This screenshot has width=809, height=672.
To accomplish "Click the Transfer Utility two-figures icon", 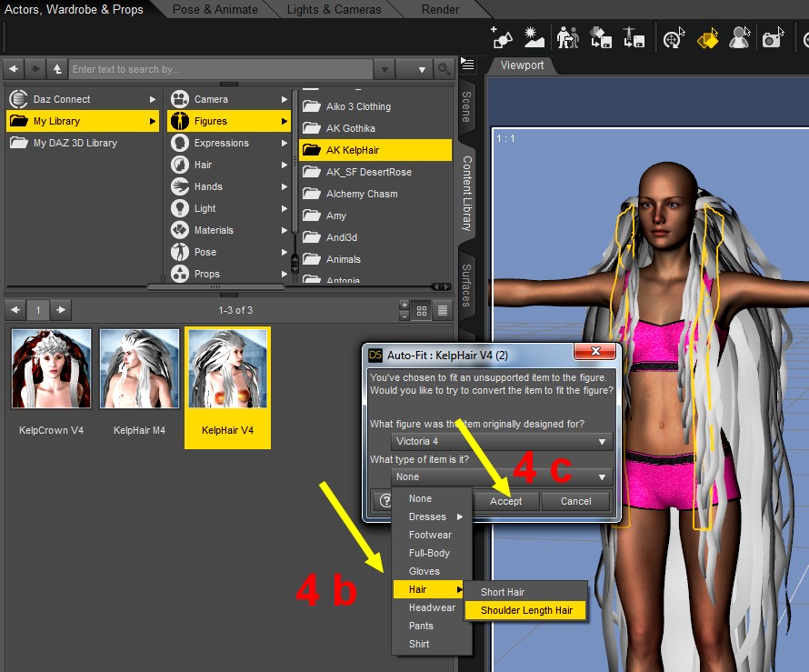I will 568,37.
